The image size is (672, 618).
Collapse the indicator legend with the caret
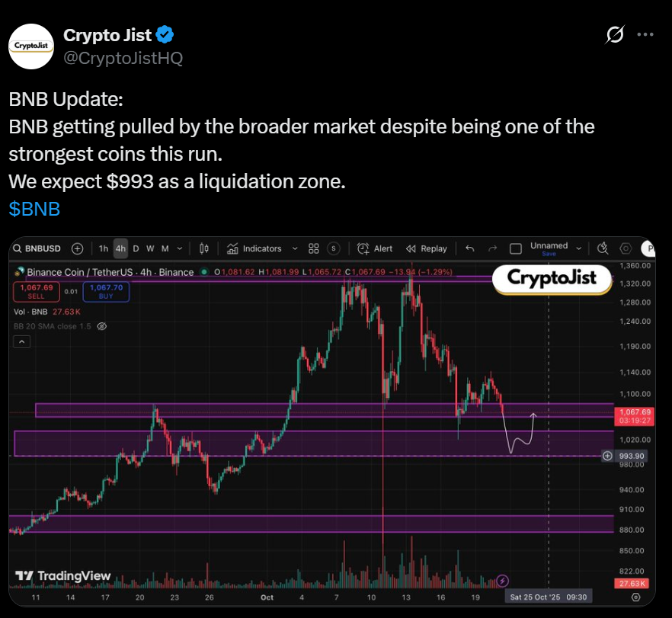point(23,343)
